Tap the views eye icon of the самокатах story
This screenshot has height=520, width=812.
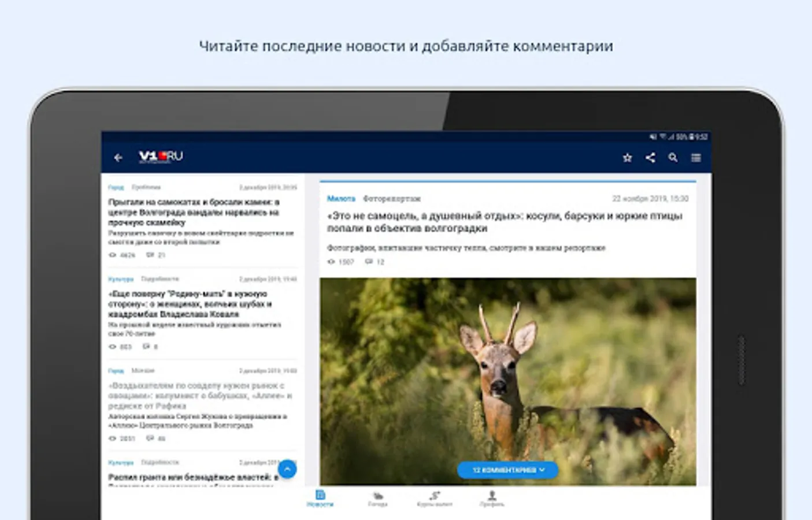[113, 255]
